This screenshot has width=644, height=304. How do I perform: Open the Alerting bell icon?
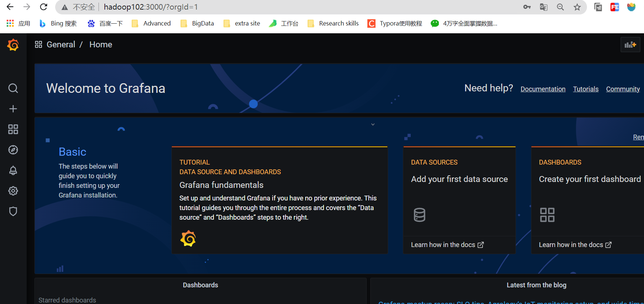13,170
